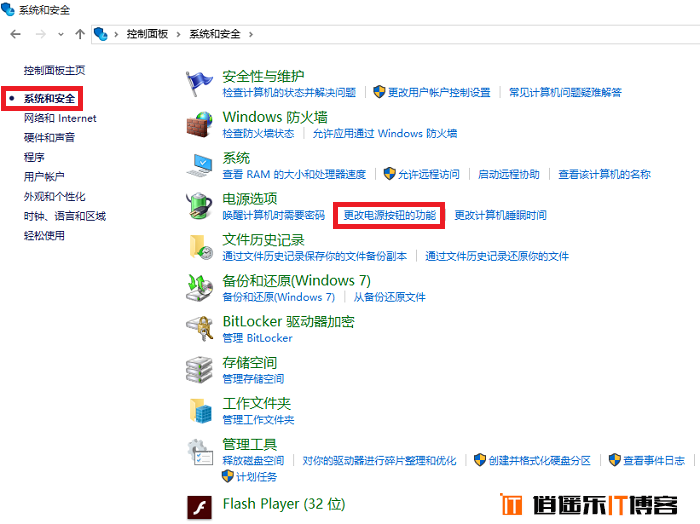This screenshot has height=524, width=700.
Task: Click 允许远程访问 link
Action: tap(429, 174)
